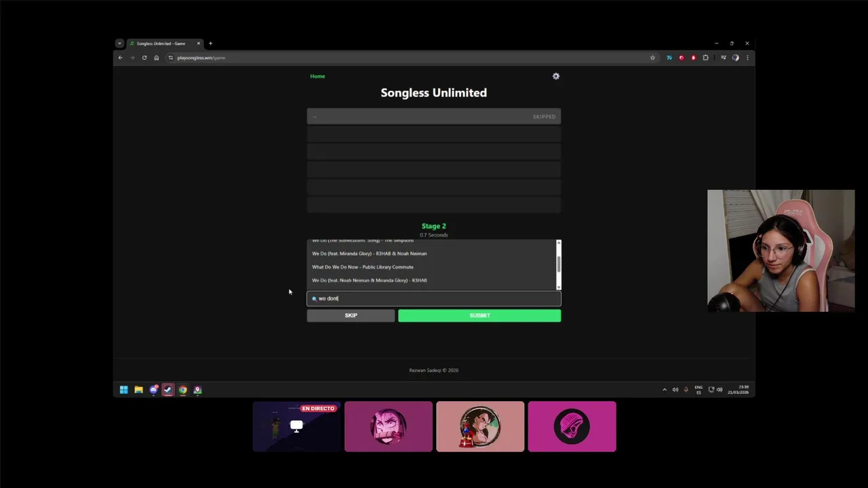868x488 pixels.
Task: Open the red circular extension icon
Action: (682, 58)
